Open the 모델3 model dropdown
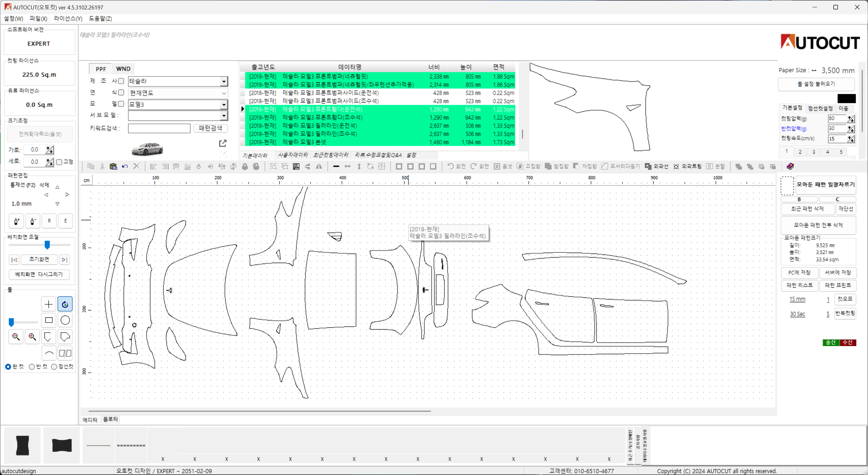The height and width of the screenshot is (475, 868). 224,104
